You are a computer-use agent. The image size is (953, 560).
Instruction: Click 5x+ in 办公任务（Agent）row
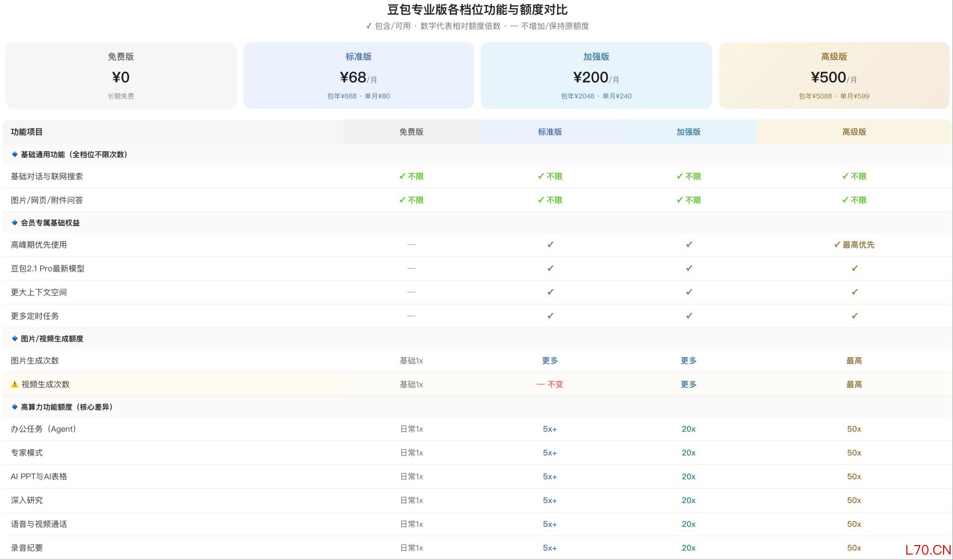pyautogui.click(x=550, y=429)
